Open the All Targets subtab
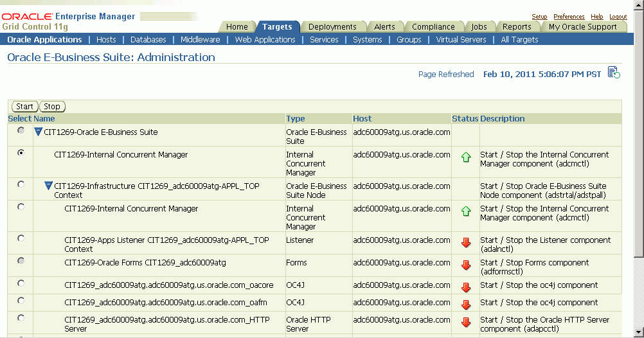644x338 pixels. (519, 39)
